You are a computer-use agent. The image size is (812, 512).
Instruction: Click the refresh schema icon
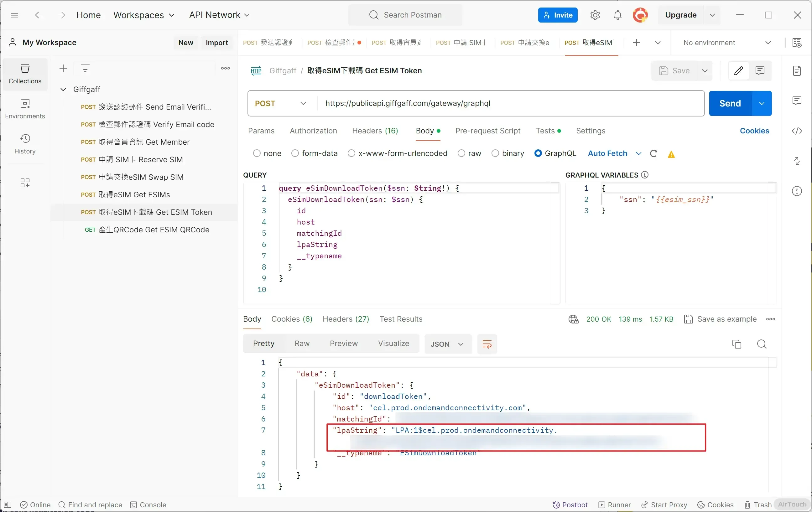tap(653, 154)
